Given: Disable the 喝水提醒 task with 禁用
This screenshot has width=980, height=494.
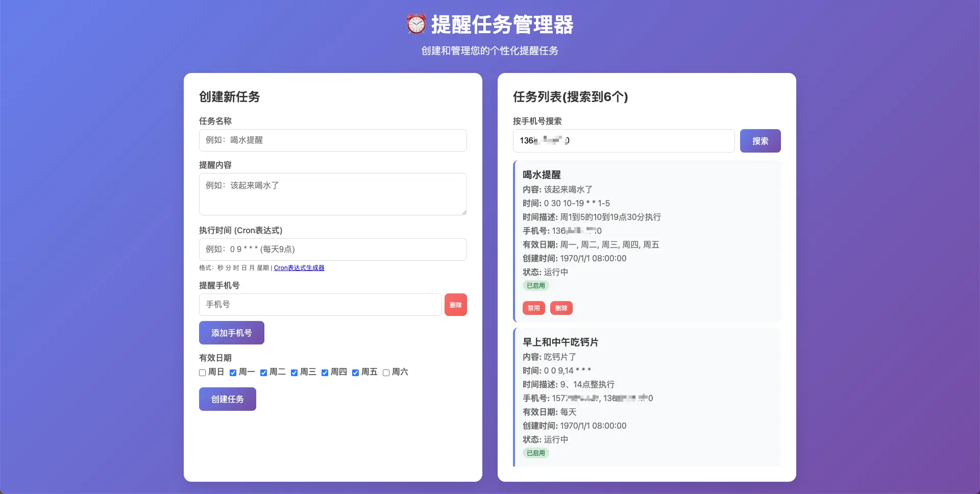Looking at the screenshot, I should pos(533,308).
